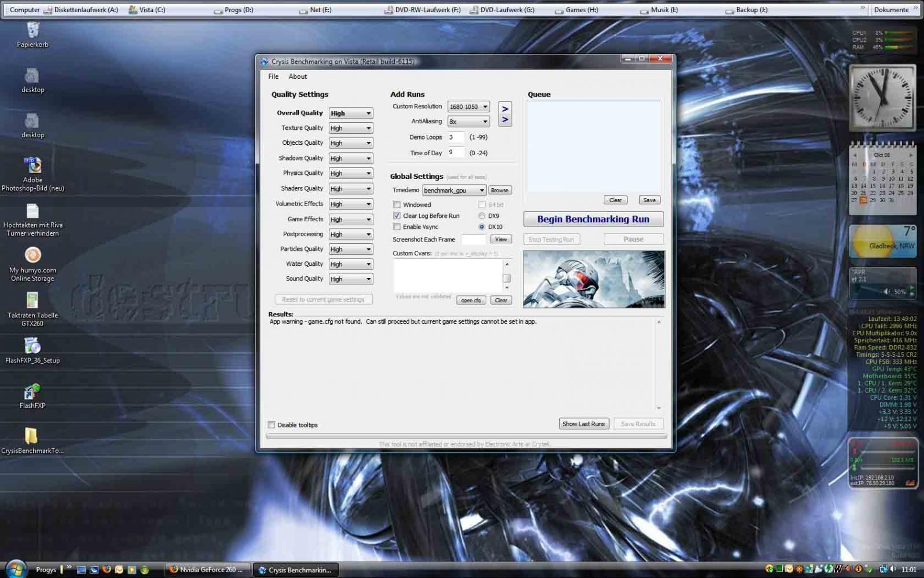Viewport: 924px width, 578px height.
Task: Click Results pane scrollbar down arrow
Action: click(659, 408)
